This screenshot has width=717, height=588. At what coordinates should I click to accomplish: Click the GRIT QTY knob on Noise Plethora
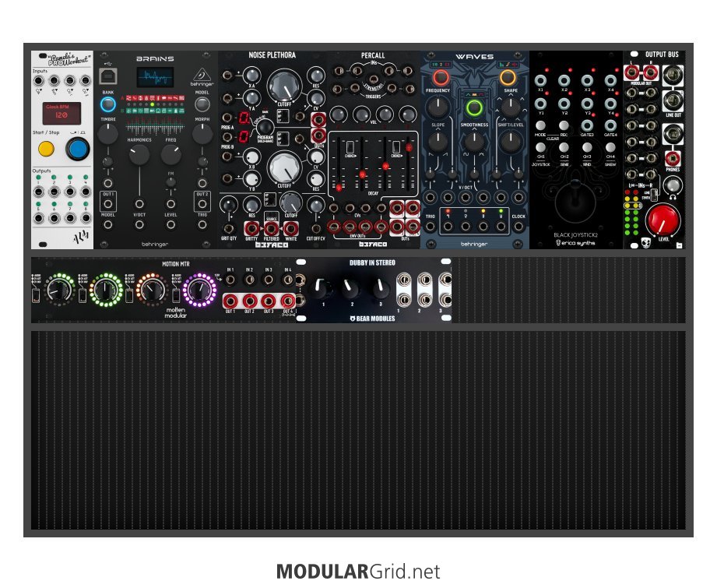tap(228, 205)
